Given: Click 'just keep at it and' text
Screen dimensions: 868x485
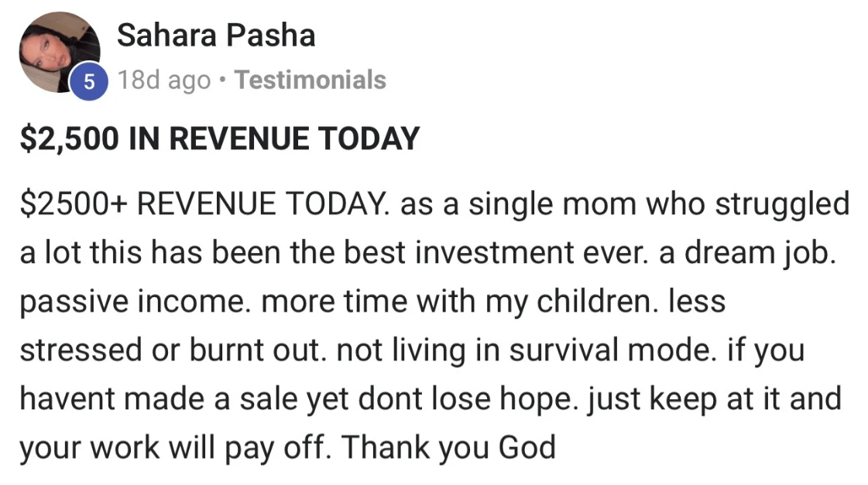Looking at the screenshot, I should coord(715,399).
